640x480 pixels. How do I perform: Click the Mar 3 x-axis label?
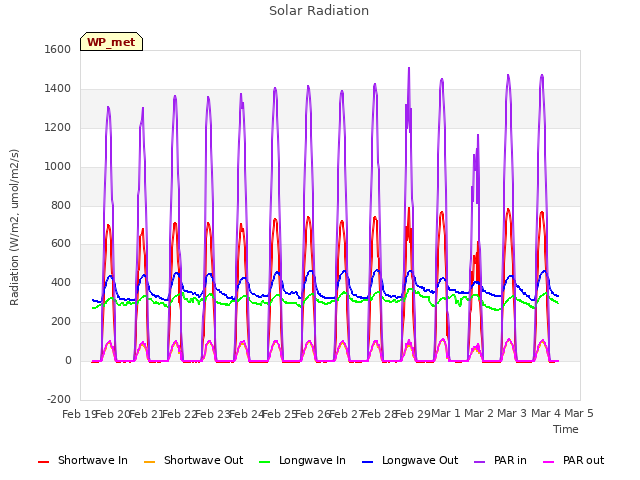coord(512,413)
